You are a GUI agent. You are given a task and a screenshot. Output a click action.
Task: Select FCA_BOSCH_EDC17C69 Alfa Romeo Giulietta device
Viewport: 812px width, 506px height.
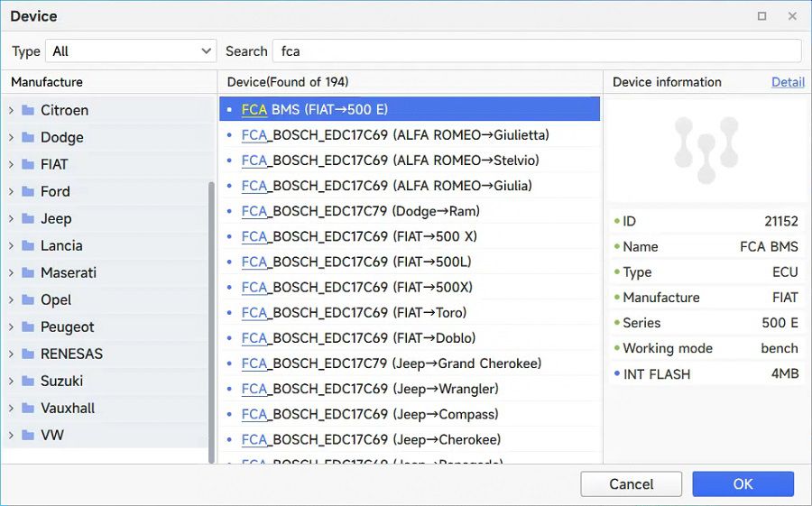point(395,135)
